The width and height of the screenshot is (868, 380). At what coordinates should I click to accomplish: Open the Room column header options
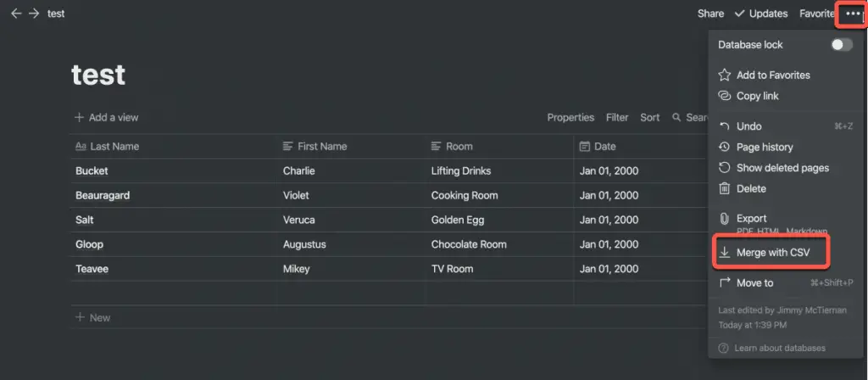500,146
